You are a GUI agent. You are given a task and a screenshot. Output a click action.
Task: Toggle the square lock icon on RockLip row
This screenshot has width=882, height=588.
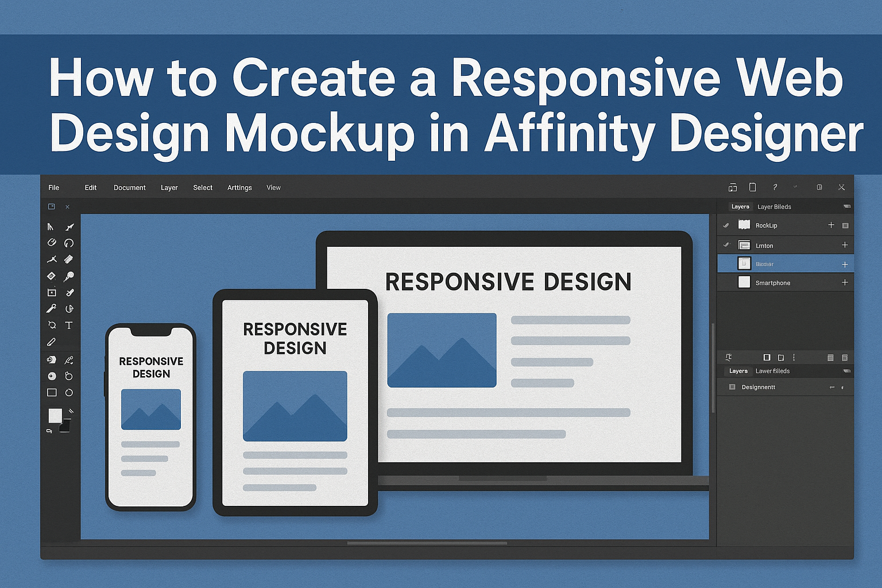pyautogui.click(x=845, y=226)
